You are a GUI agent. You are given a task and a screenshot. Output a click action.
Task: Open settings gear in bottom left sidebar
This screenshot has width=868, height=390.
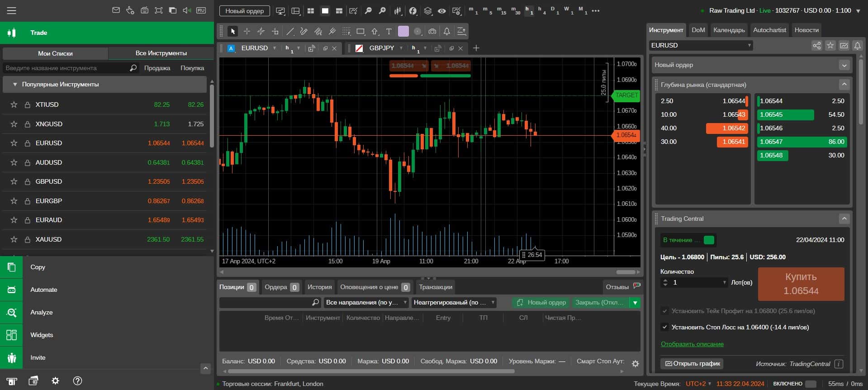[55, 380]
